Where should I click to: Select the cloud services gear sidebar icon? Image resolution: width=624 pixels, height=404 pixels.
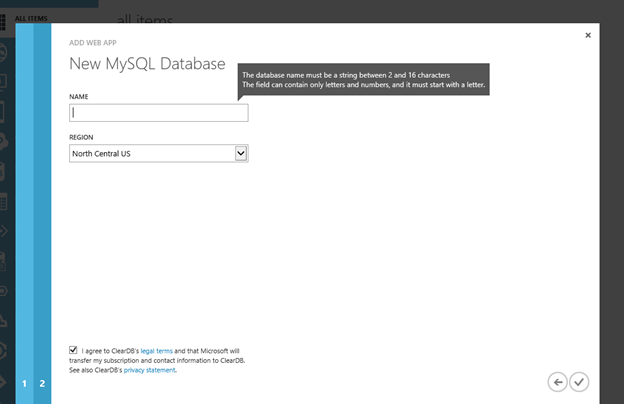point(4,141)
